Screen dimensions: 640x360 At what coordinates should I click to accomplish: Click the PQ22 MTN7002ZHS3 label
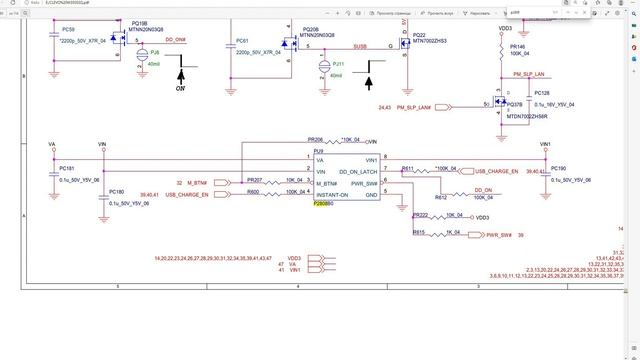[x=429, y=38]
